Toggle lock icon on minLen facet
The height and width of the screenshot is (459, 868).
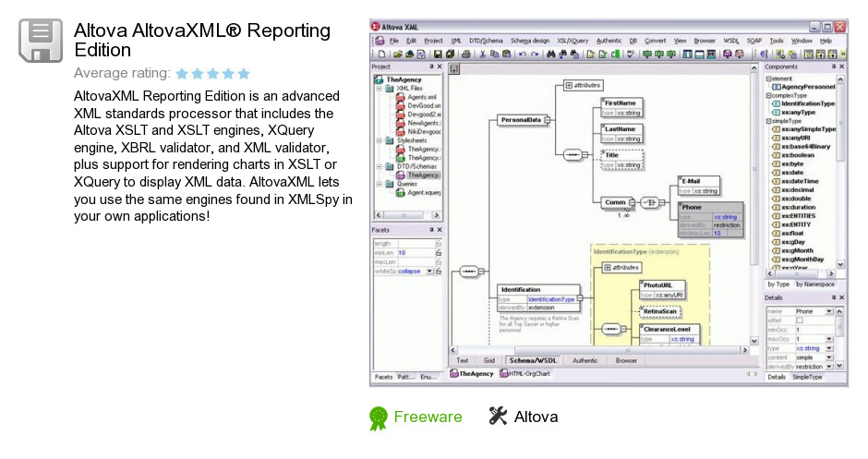click(x=439, y=252)
